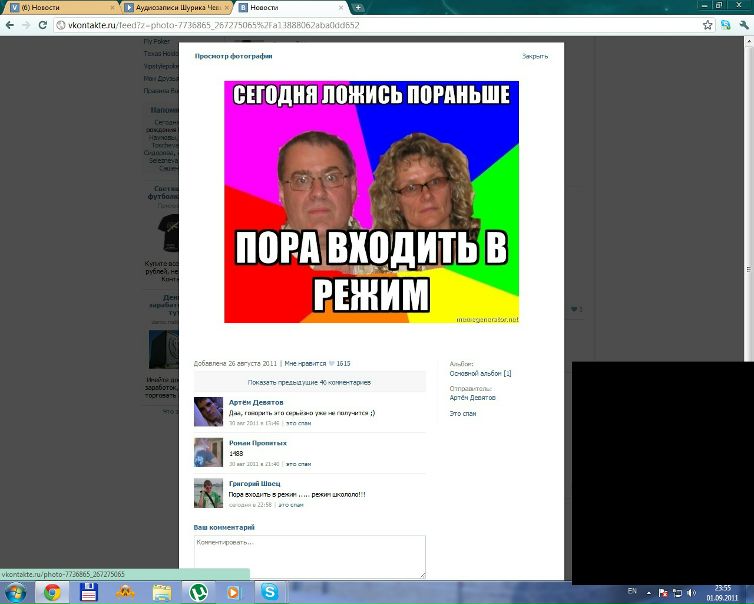Reload the page with the refresh icon
This screenshot has height=604, width=754.
click(42, 24)
